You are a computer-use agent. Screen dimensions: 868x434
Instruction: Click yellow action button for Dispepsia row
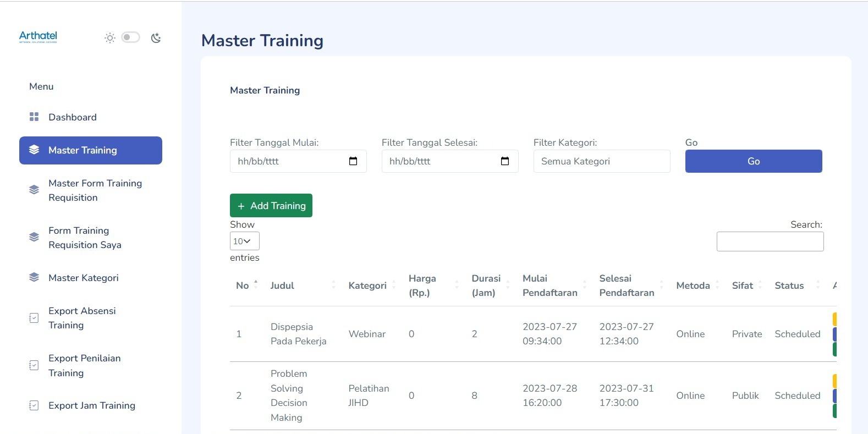coord(834,319)
